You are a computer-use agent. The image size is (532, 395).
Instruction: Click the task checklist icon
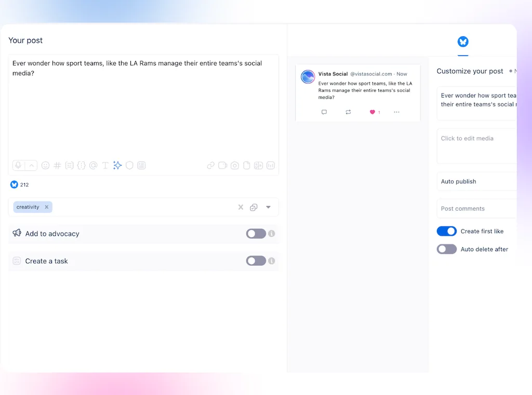tap(17, 261)
